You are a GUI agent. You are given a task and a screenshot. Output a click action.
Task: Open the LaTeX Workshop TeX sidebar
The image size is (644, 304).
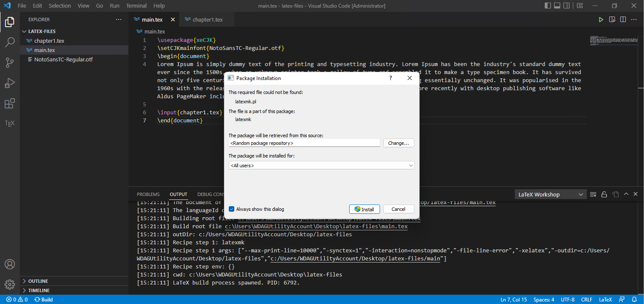(x=10, y=124)
